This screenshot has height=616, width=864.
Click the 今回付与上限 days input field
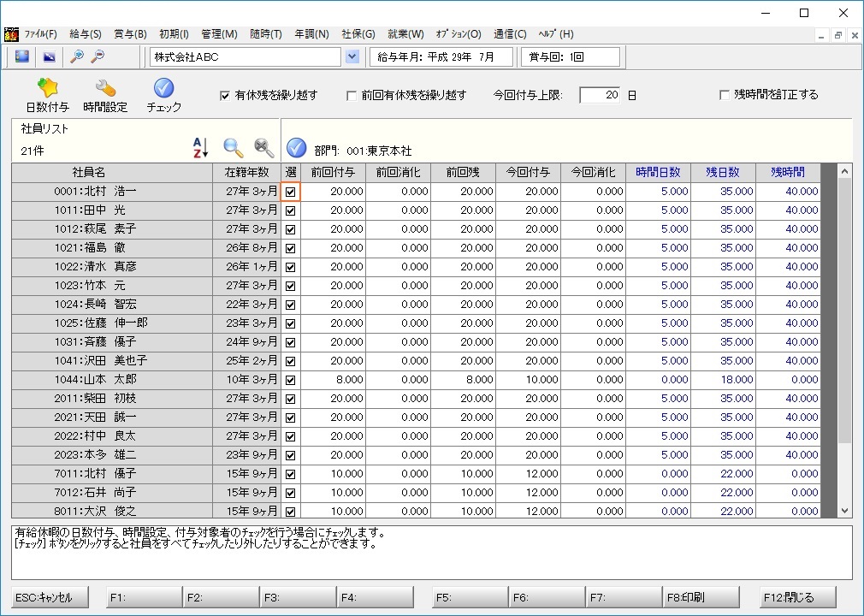click(600, 95)
